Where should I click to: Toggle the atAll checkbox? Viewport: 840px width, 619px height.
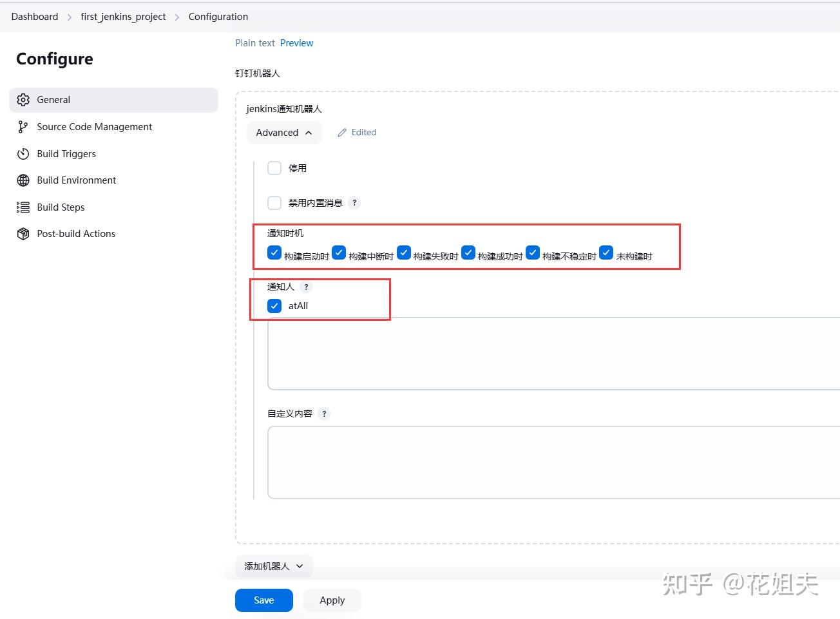tap(274, 306)
